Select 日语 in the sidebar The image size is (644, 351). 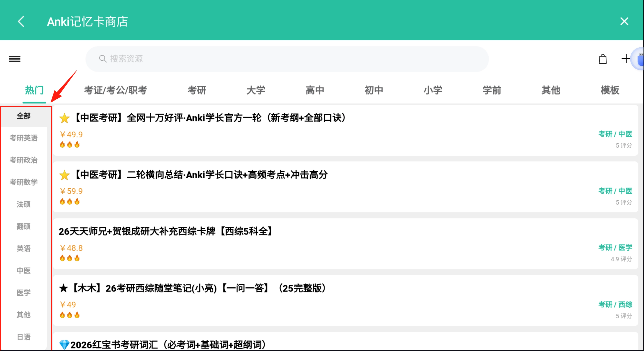[23, 337]
